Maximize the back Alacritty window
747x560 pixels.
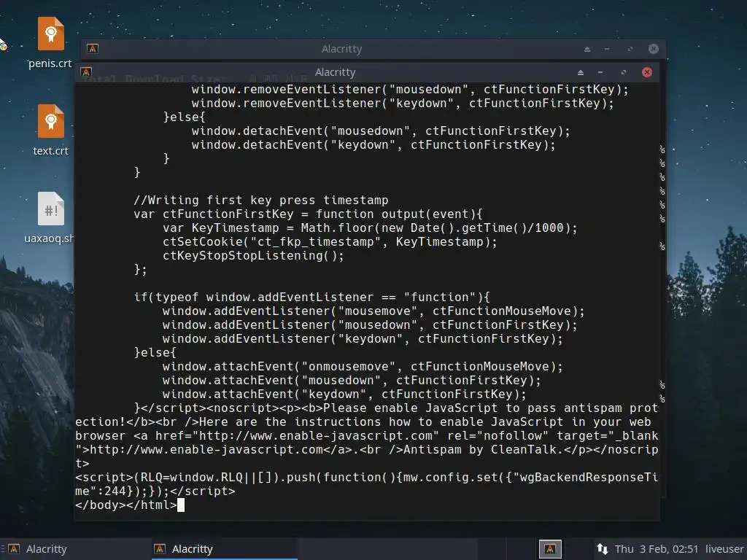(x=630, y=49)
